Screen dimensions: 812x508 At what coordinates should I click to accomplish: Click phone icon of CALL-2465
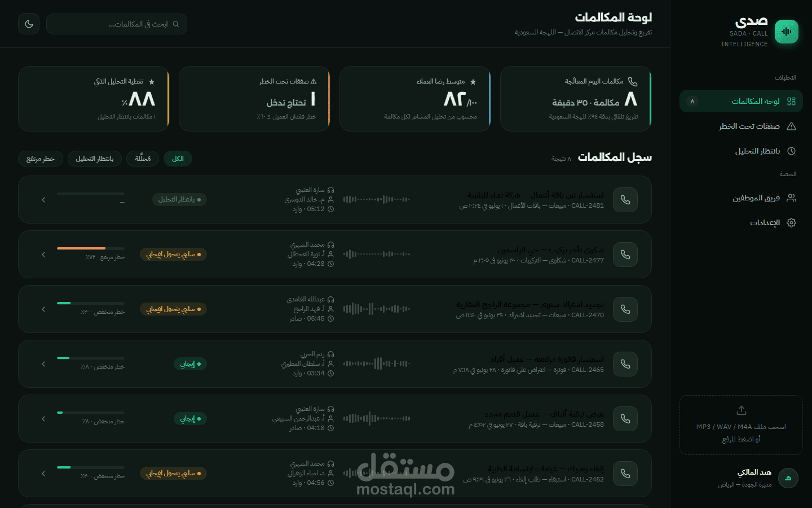tap(625, 364)
